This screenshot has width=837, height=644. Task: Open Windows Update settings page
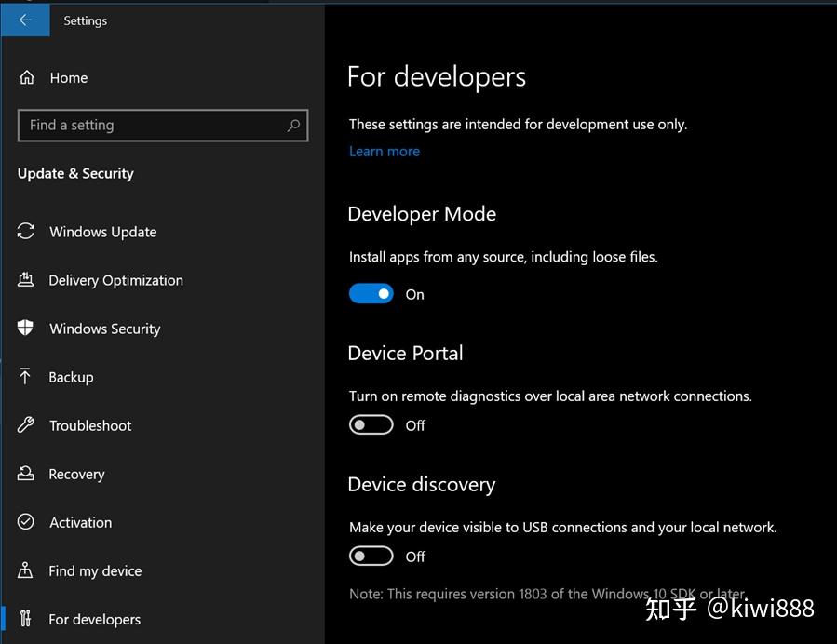pyautogui.click(x=162, y=232)
